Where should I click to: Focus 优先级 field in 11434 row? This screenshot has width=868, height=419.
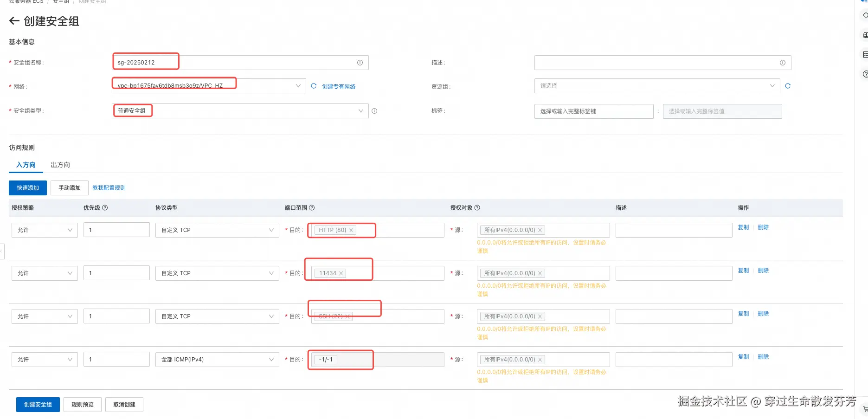(x=116, y=273)
